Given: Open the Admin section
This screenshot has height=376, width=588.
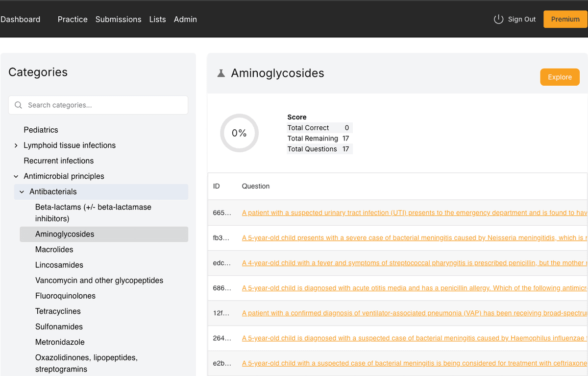Looking at the screenshot, I should coord(185,19).
